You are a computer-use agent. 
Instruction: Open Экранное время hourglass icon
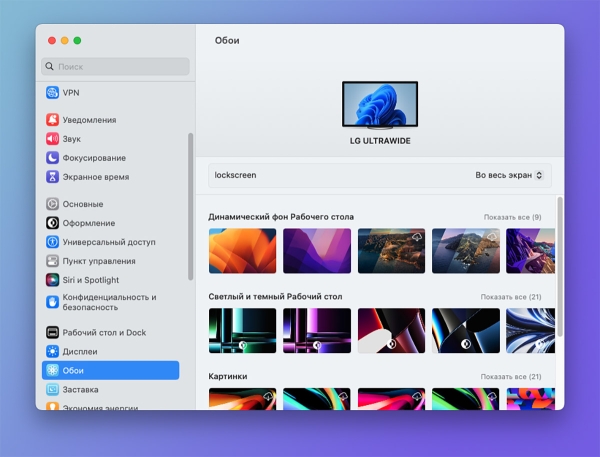[x=53, y=177]
